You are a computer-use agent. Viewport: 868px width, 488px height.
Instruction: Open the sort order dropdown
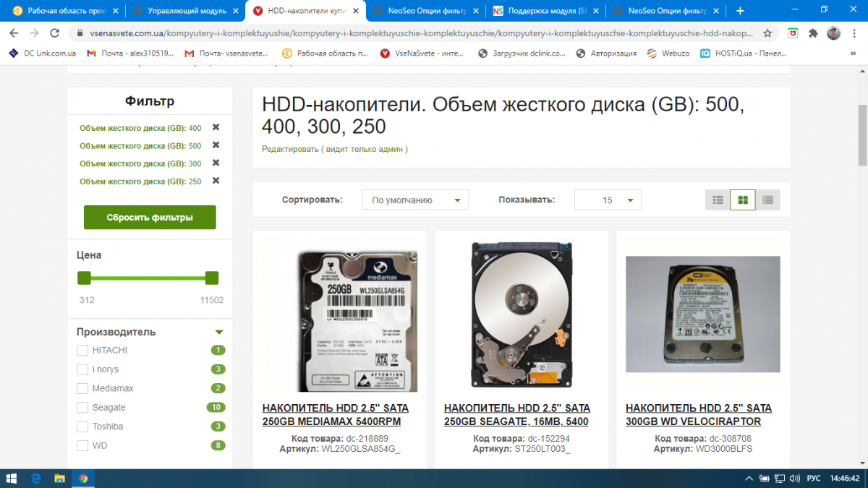click(415, 200)
